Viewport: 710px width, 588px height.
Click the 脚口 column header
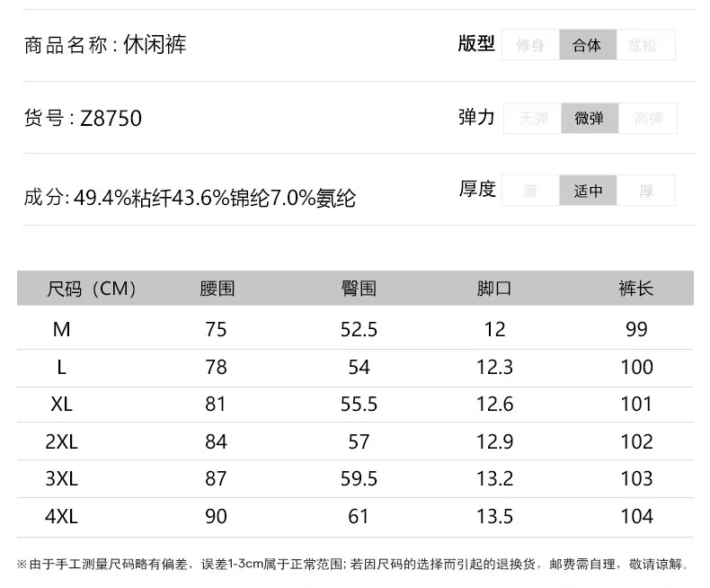point(494,289)
